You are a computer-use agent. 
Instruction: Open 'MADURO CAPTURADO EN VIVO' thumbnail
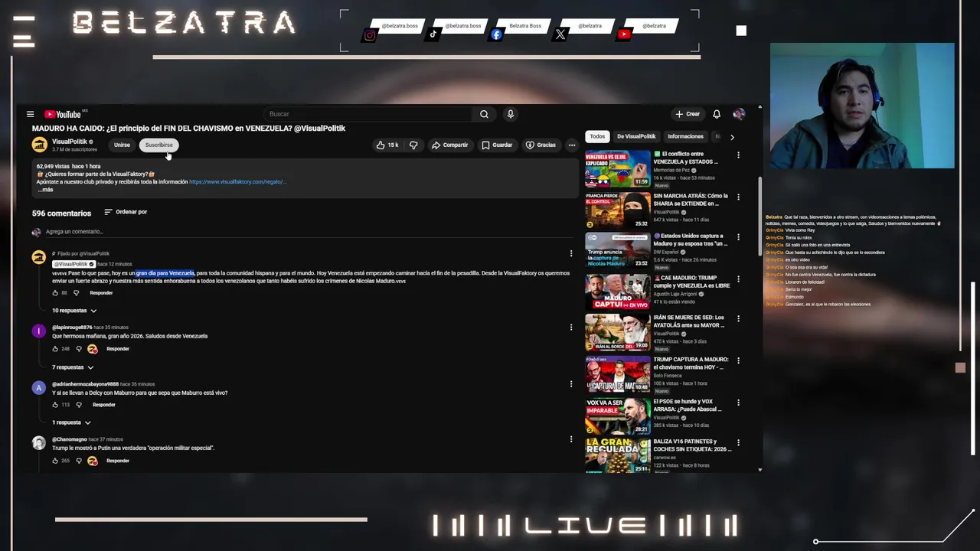click(x=618, y=291)
